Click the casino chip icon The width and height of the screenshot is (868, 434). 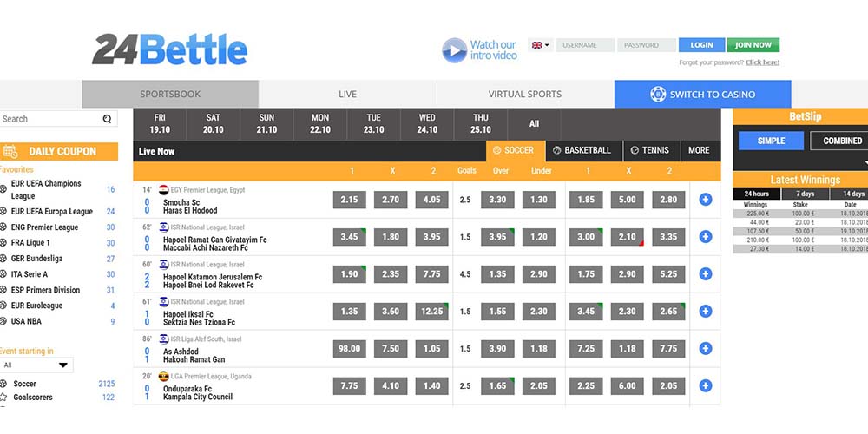pyautogui.click(x=658, y=94)
